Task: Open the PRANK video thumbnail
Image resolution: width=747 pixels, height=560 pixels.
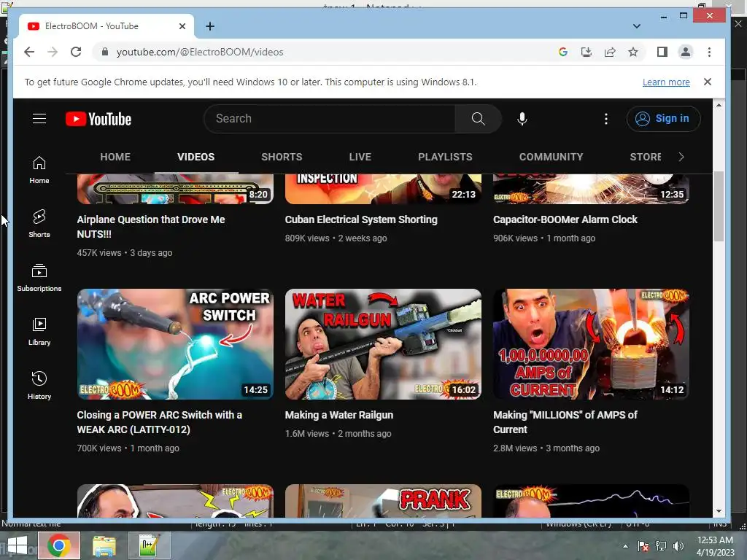Action: [383, 501]
